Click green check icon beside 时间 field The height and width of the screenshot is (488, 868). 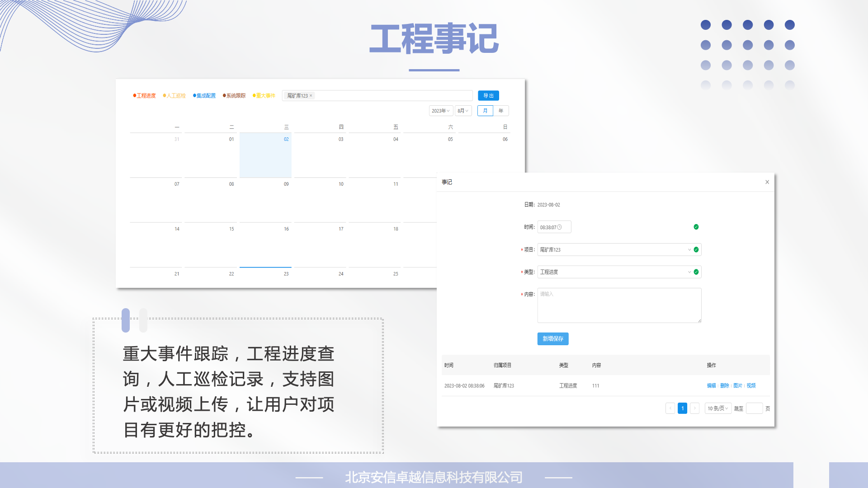click(696, 227)
